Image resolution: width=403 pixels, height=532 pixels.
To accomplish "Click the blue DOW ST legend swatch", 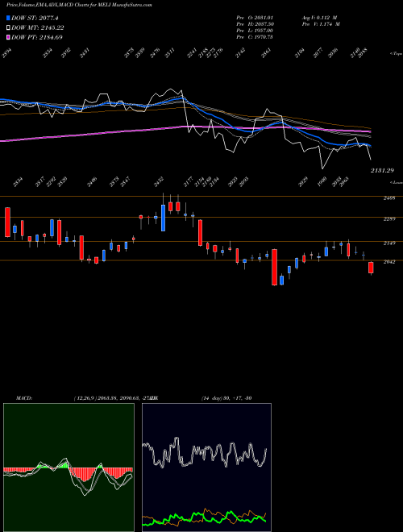I will coord(8,18).
